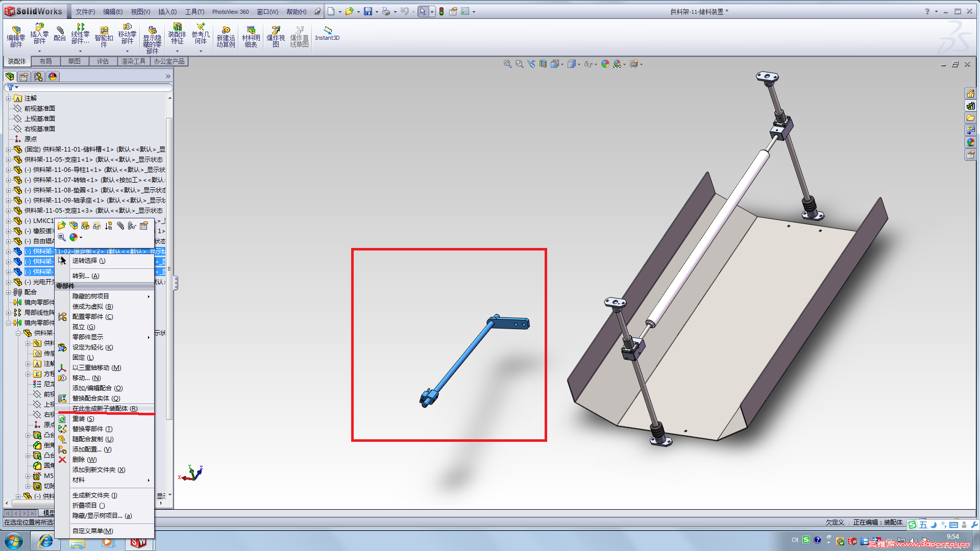
Task: Toggle the Instant3D mode
Action: (327, 34)
